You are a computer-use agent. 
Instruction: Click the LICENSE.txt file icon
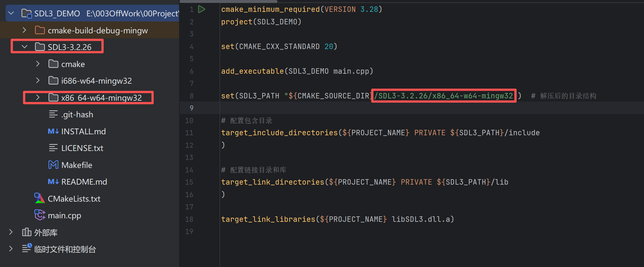53,148
